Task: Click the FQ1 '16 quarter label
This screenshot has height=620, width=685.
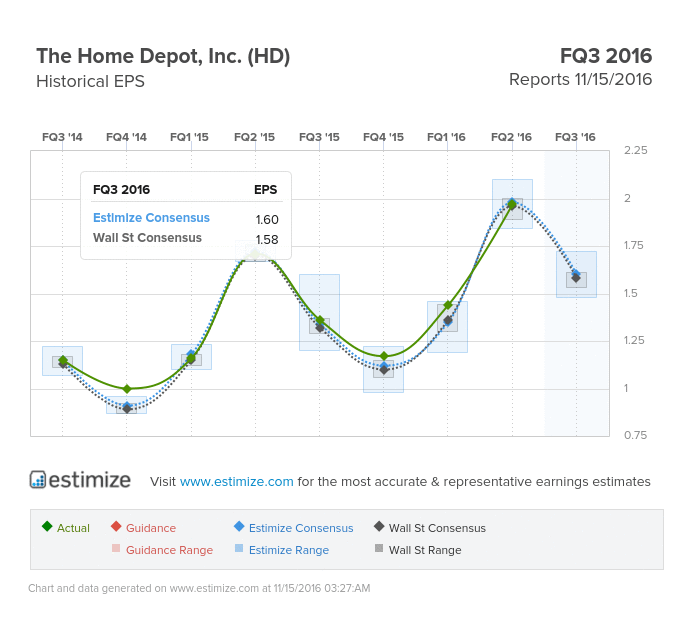Action: (446, 137)
